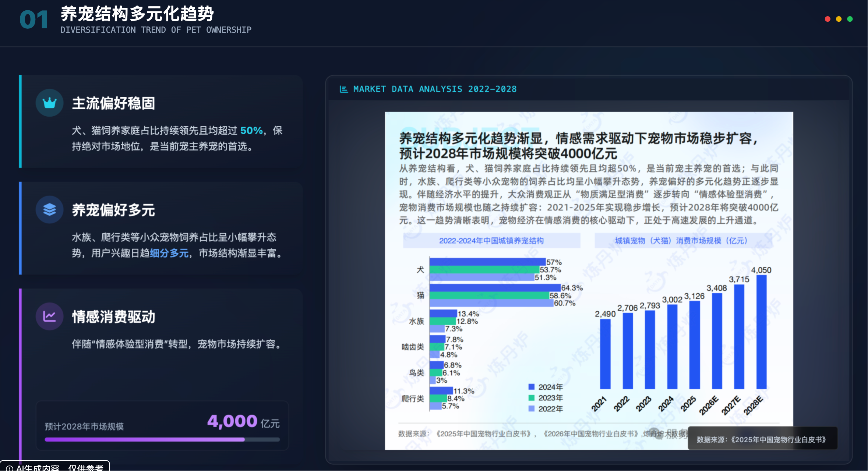Click the 数据来源 2025年中国宠物行业白皮书 label

pos(762,439)
